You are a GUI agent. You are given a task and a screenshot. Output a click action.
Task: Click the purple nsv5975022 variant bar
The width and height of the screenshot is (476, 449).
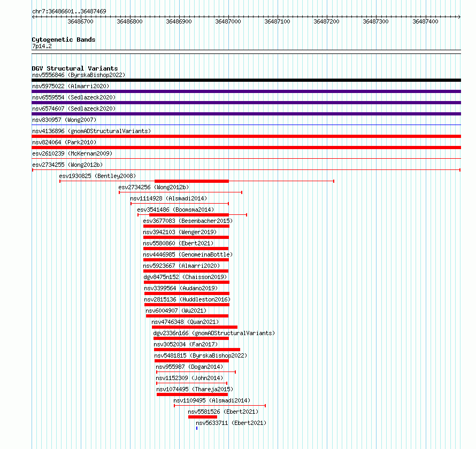pos(246,91)
